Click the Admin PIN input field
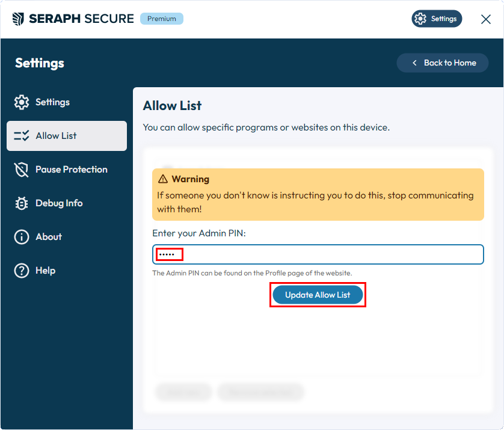504x430 pixels. [x=318, y=254]
